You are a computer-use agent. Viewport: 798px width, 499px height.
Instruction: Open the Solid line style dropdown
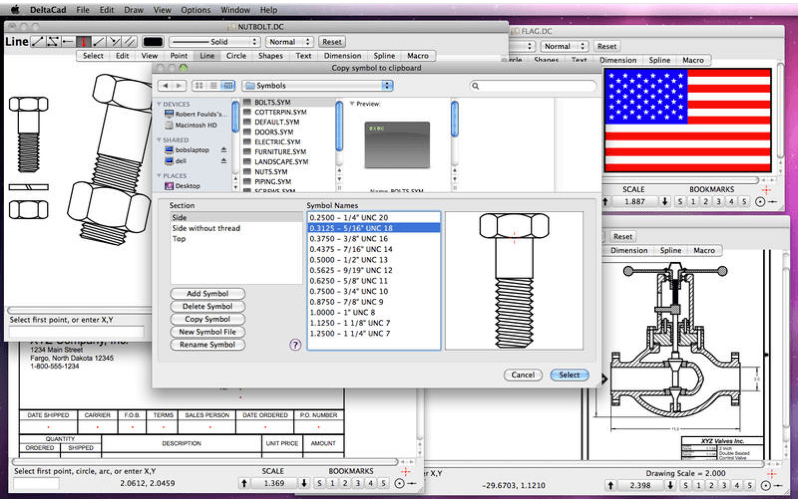(215, 42)
